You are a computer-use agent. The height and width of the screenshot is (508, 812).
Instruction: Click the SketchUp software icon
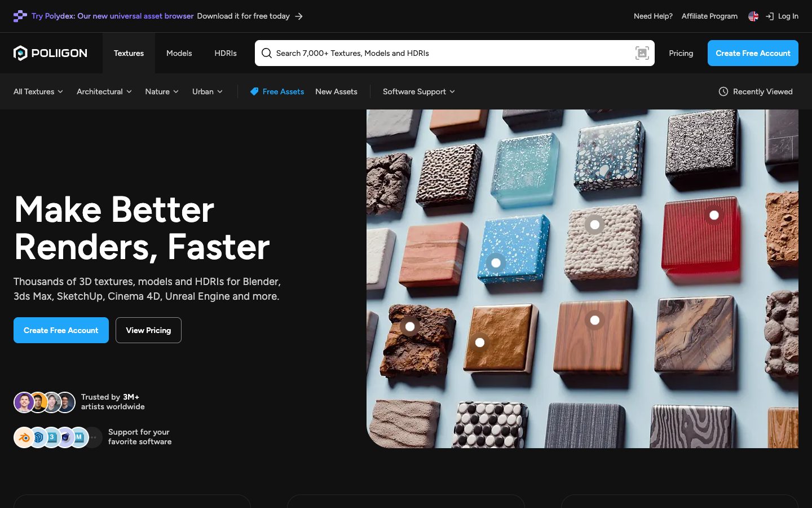(x=38, y=437)
